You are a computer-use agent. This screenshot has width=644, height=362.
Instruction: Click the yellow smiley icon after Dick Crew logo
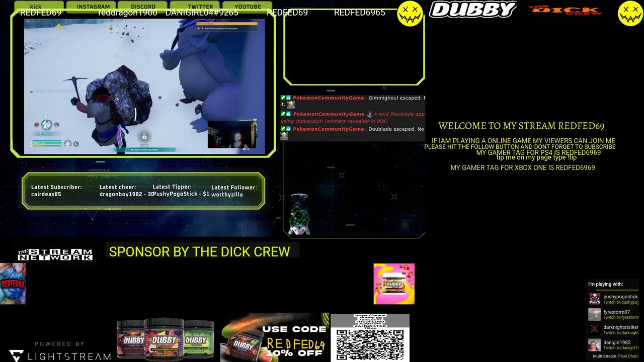click(x=630, y=13)
